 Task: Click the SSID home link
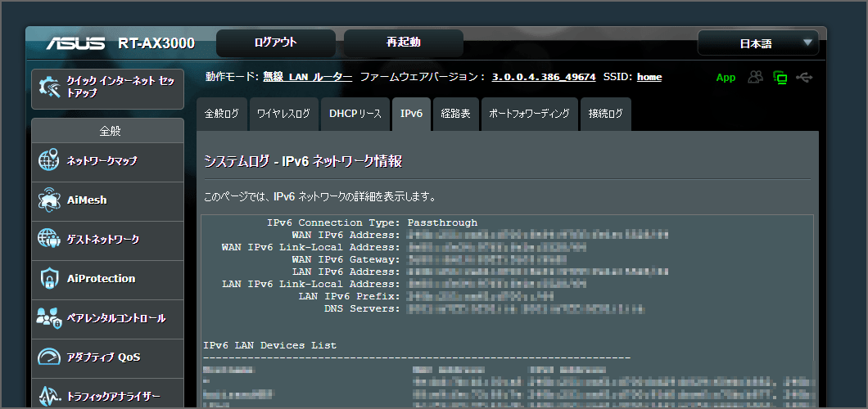pos(649,78)
